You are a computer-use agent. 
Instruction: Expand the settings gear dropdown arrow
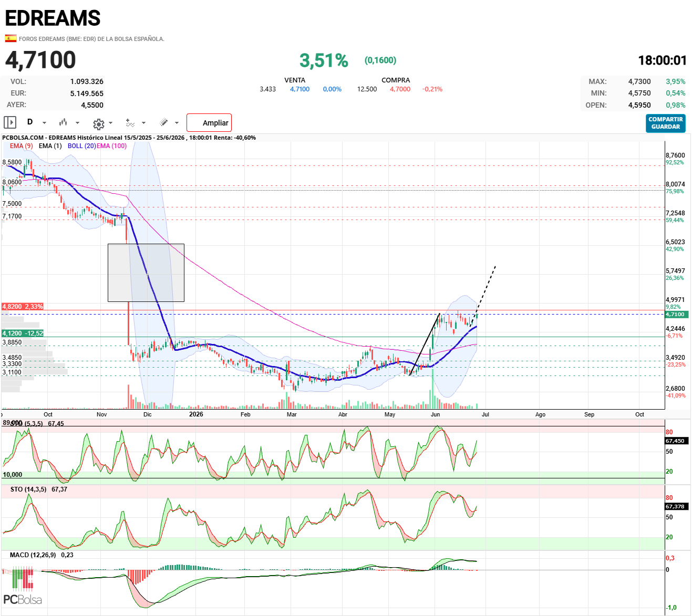110,123
